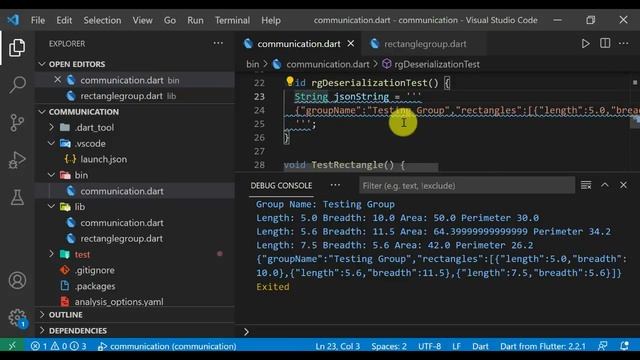Screen dimensions: 640x360
Task: Open the Selection menu
Action: [x=102, y=20]
